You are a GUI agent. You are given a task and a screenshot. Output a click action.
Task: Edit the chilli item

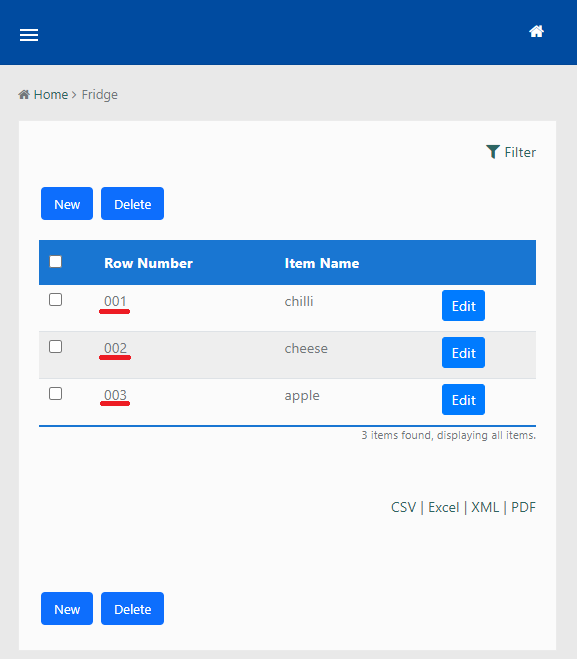[x=463, y=306]
